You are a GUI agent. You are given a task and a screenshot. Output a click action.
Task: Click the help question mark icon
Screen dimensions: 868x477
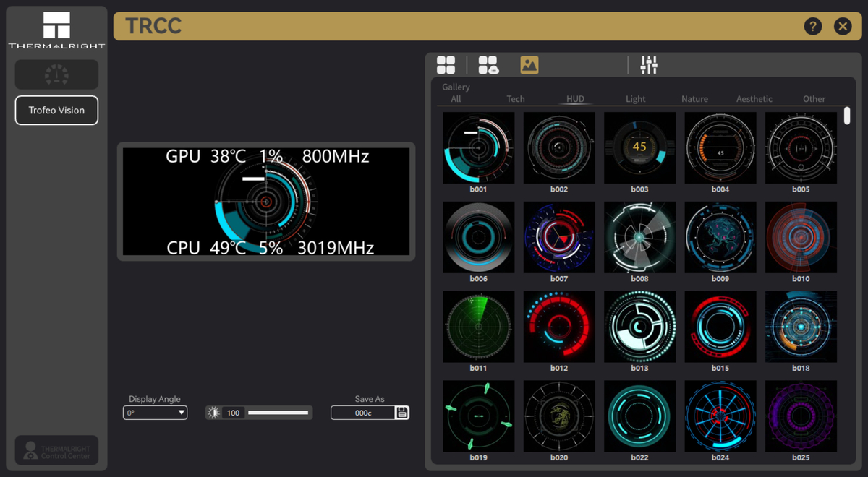[813, 27]
